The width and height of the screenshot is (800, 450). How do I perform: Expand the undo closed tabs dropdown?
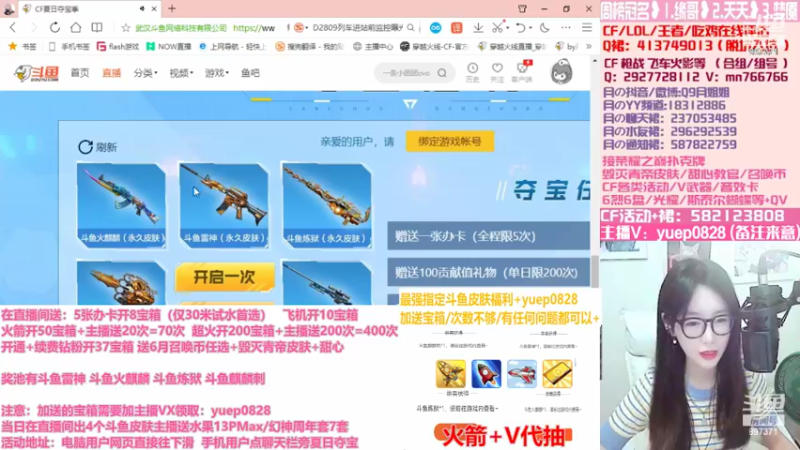531,28
